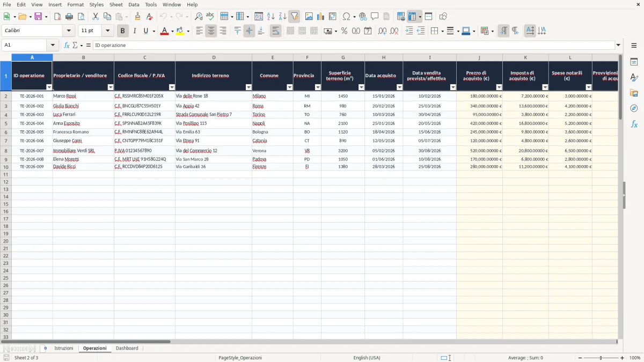The height and width of the screenshot is (362, 644).
Task: Click the formula input line
Action: [x=353, y=46]
